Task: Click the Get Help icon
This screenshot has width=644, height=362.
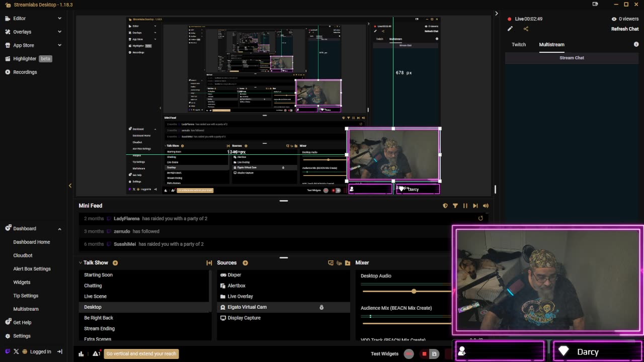Action: pyautogui.click(x=8, y=322)
